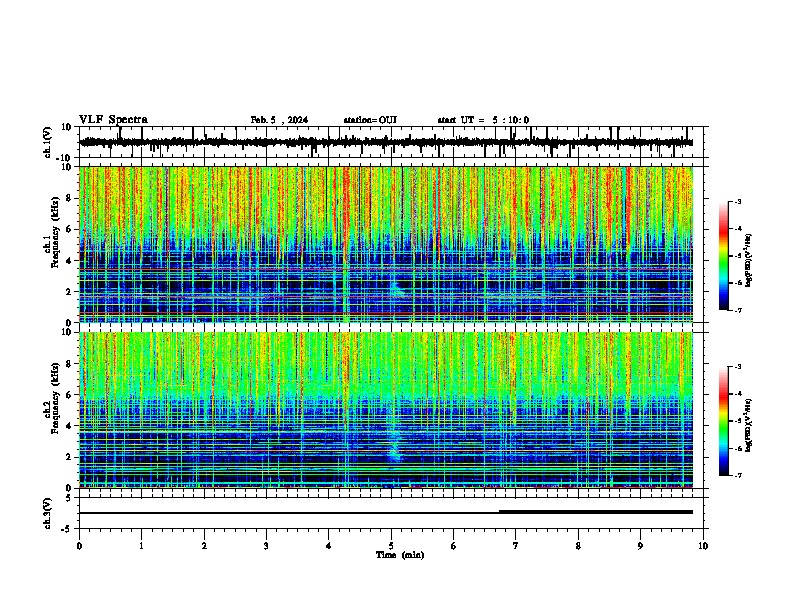Click the "6" tick on the time axis
This screenshot has width=792, height=612.
coord(454,546)
